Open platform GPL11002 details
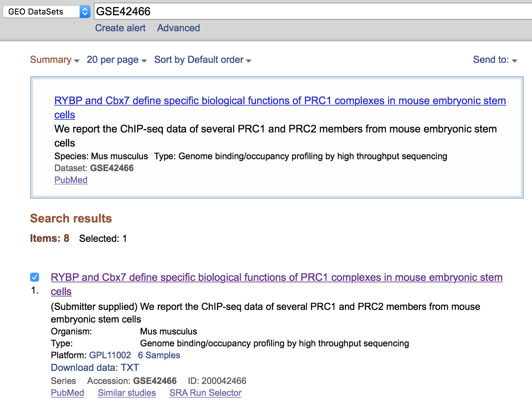The image size is (532, 407). tap(110, 355)
